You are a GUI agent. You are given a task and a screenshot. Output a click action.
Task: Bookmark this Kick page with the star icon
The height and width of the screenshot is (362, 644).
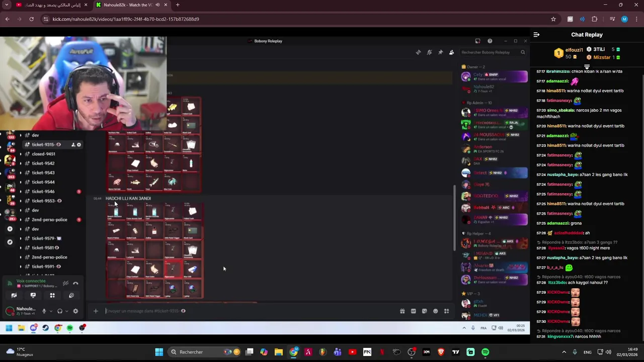click(x=553, y=19)
